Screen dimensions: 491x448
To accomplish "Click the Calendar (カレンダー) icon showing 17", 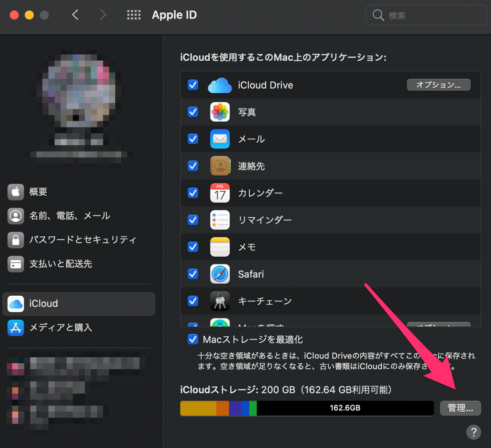I will 220,193.
